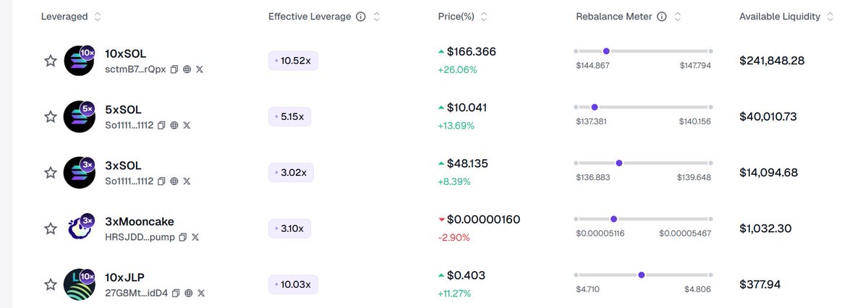Toggle the favorite star for 10xJLP
This screenshot has height=308, width=868.
51,284
